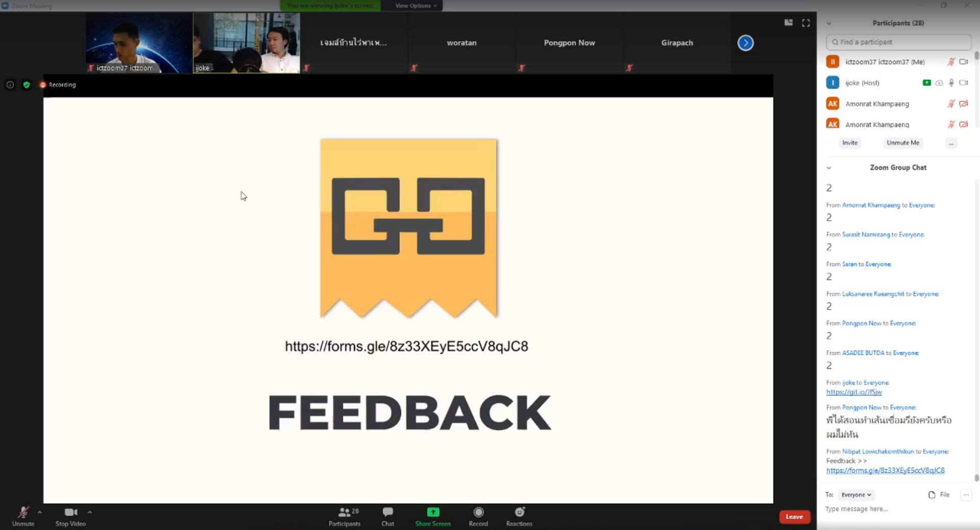Select Pongpon Now participant tile
Viewport: 980px width, 530px height.
click(x=570, y=43)
